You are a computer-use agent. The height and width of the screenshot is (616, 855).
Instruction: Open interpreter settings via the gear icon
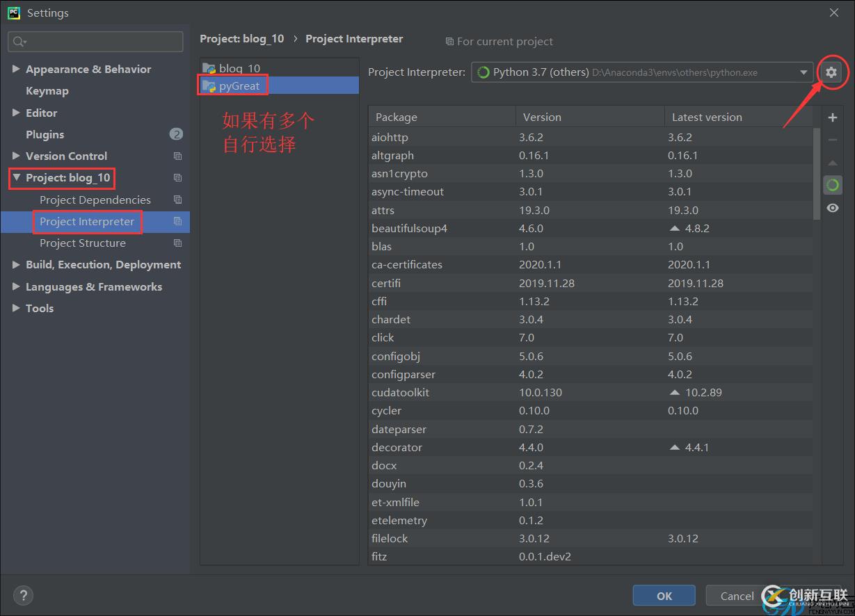pyautogui.click(x=832, y=72)
